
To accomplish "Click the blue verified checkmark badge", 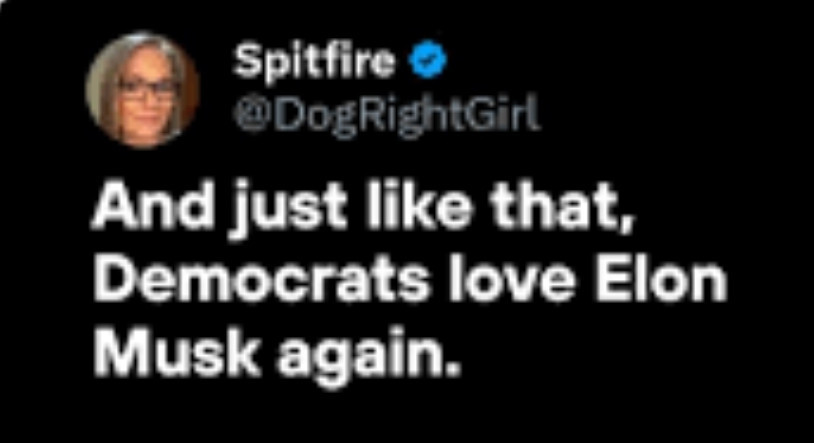I will 428,59.
